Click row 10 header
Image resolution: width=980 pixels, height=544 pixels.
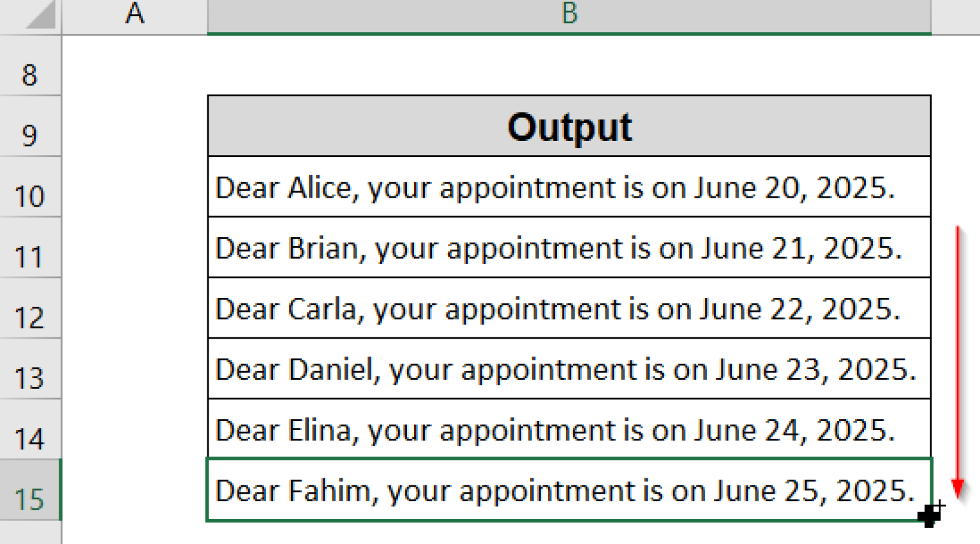coord(30,195)
